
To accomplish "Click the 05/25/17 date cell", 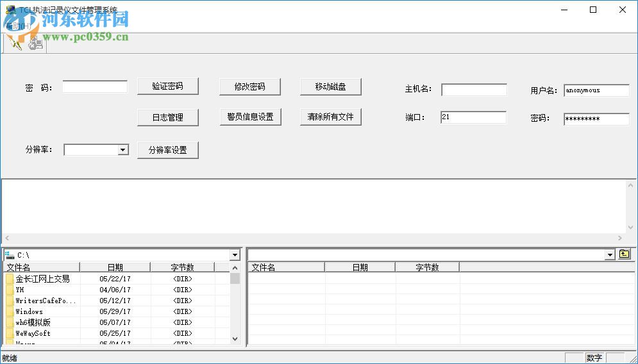I will [x=115, y=333].
